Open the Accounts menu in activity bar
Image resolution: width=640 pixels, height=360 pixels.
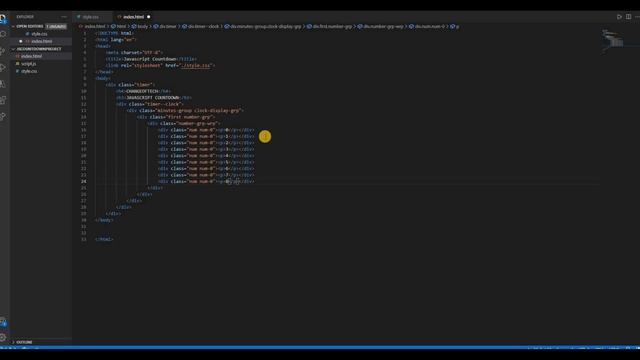[x=3, y=322]
